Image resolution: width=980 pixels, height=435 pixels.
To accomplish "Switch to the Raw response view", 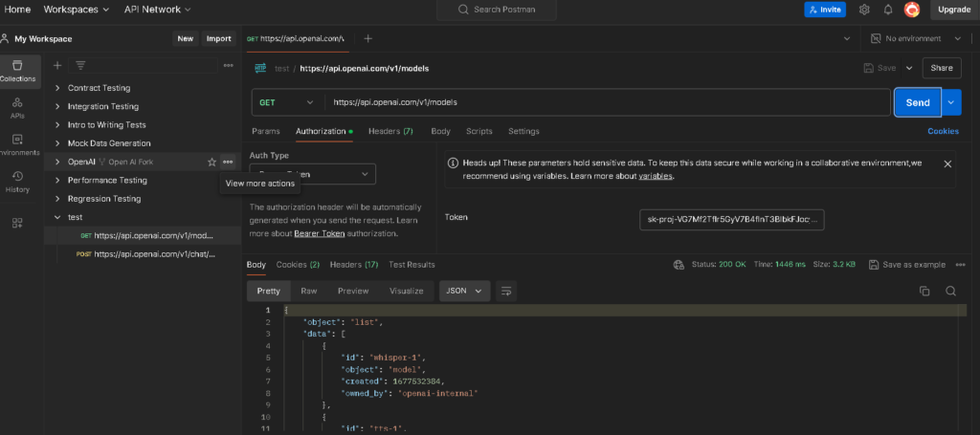I will tap(308, 291).
